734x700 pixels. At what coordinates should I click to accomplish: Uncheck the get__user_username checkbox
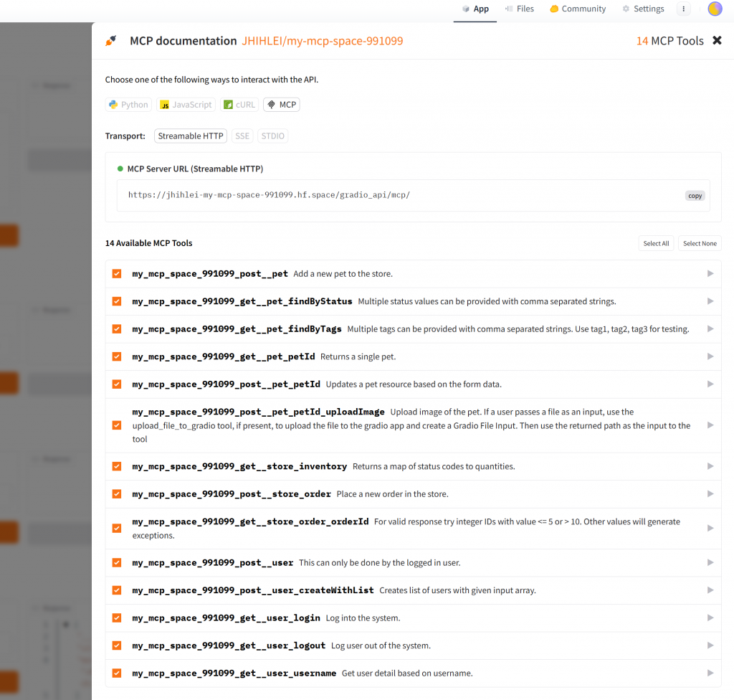pyautogui.click(x=117, y=673)
